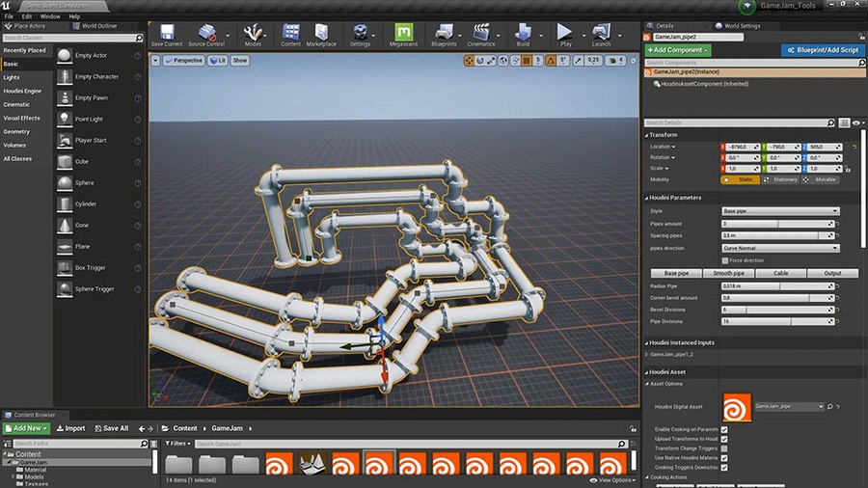
Task: Open the Window menu
Action: [x=50, y=16]
